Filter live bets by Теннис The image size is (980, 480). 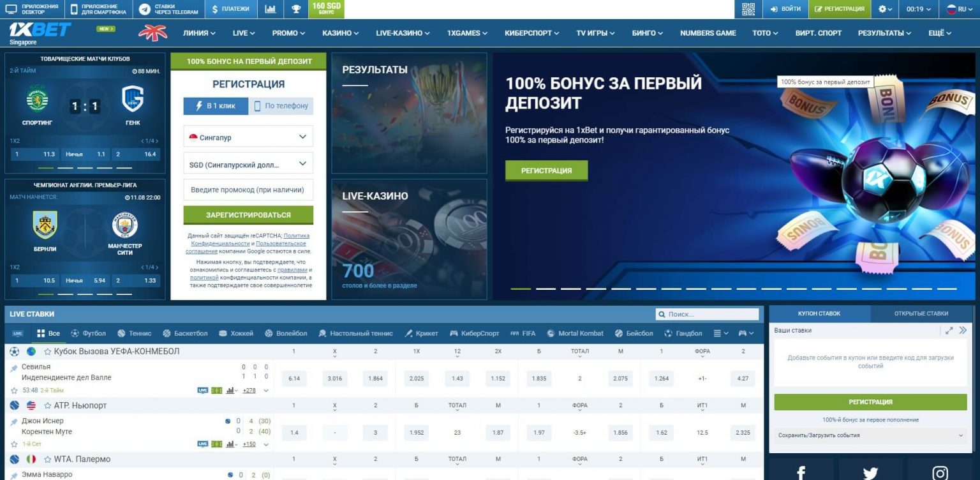coord(134,333)
